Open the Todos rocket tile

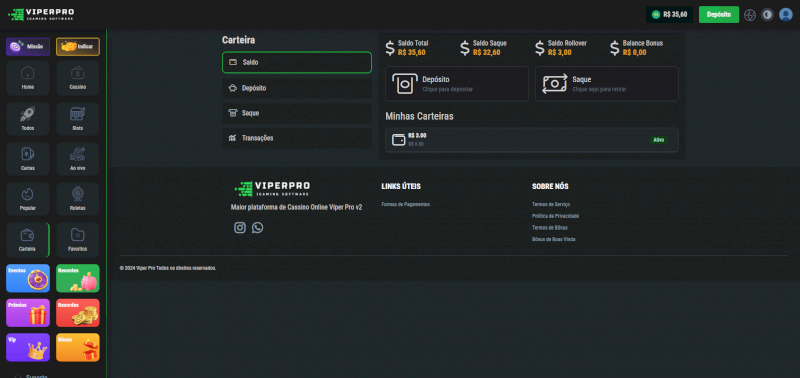click(x=28, y=119)
